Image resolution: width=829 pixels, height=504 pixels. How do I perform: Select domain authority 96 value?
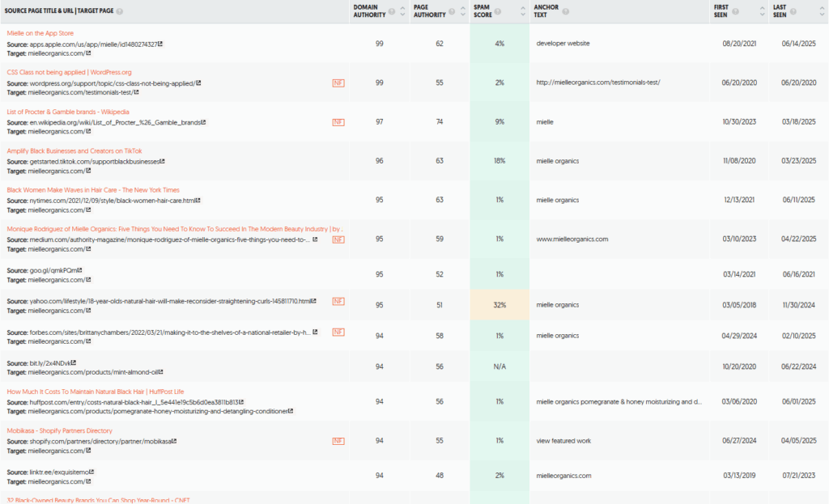point(380,161)
